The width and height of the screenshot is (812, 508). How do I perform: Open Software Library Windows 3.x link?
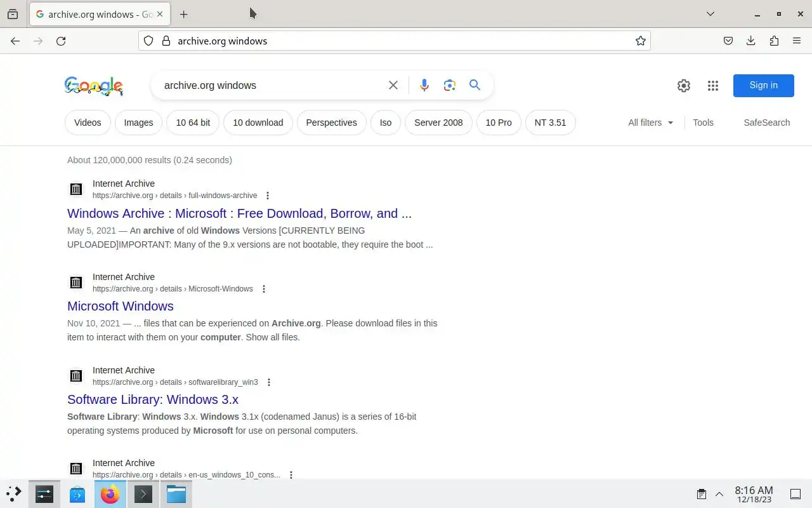(x=153, y=399)
